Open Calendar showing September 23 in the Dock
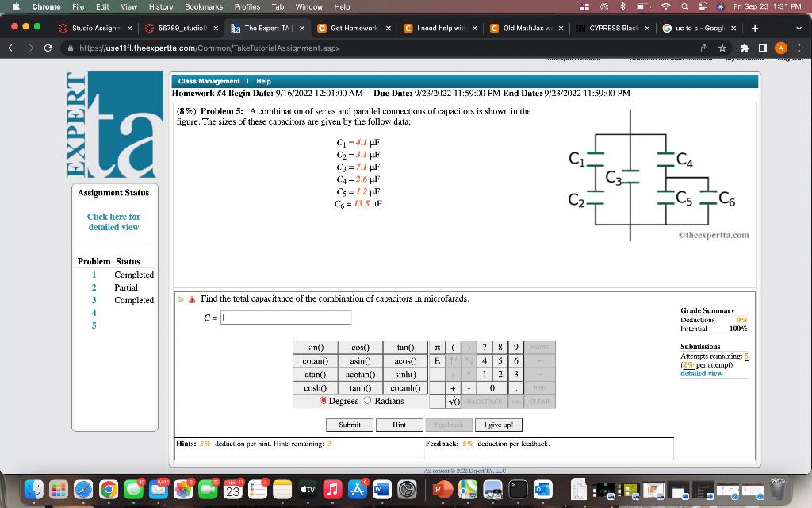Image resolution: width=812 pixels, height=508 pixels. (x=232, y=491)
